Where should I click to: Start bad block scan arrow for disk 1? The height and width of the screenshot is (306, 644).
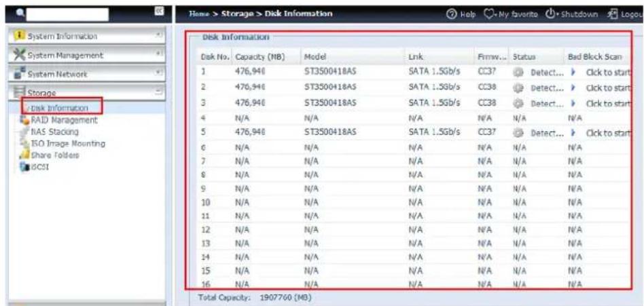pos(573,72)
